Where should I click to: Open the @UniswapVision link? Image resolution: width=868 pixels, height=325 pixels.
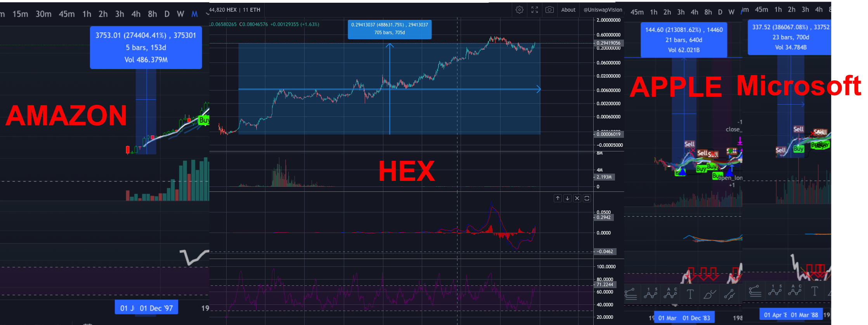click(x=603, y=10)
